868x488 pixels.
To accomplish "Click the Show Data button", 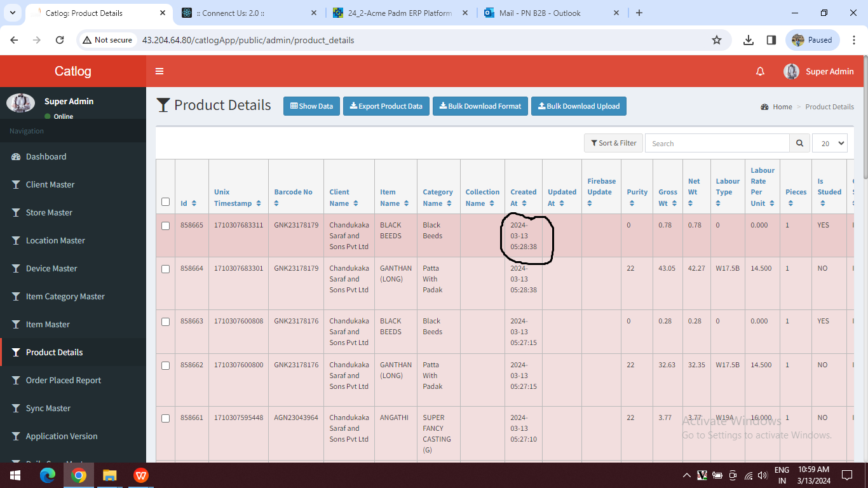I will pyautogui.click(x=312, y=106).
